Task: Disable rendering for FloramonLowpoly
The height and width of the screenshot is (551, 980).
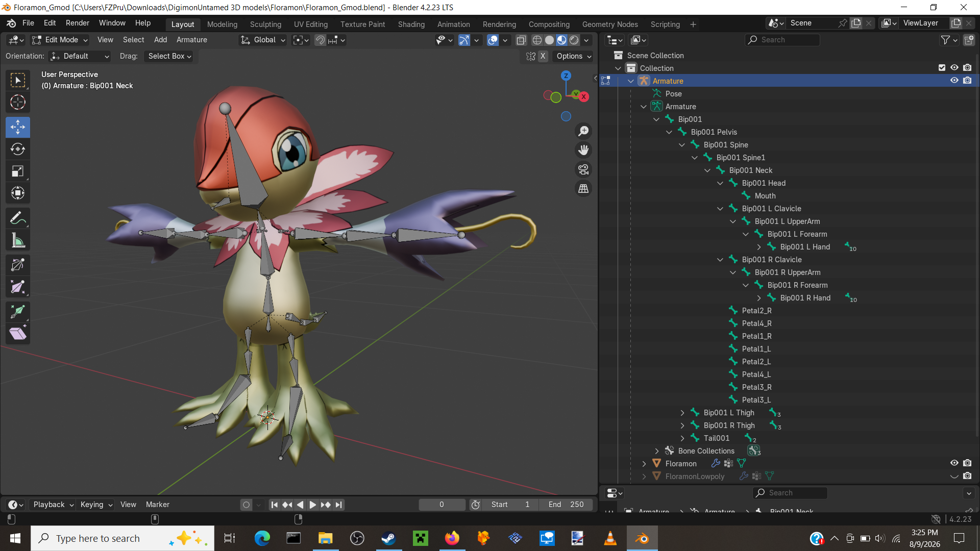Action: point(967,476)
